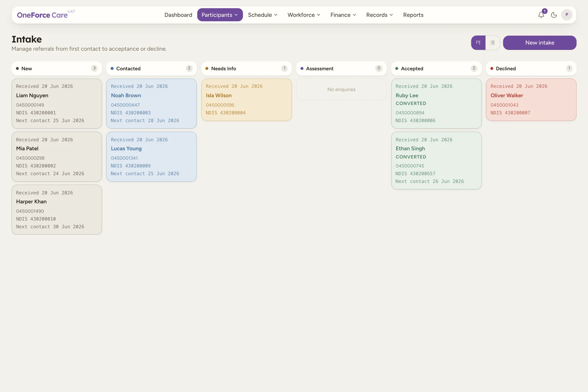Click the Needs Info column header
Screen dimensions: 588x392
coord(247,68)
